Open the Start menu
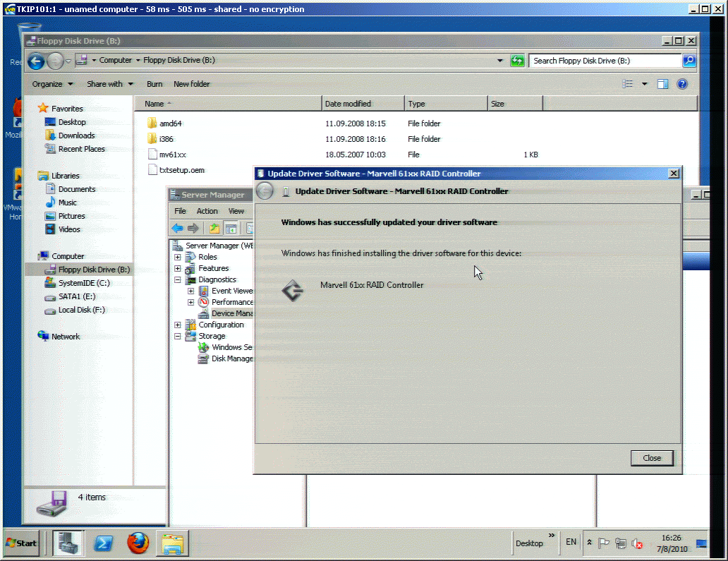This screenshot has width=728, height=561. point(21,543)
